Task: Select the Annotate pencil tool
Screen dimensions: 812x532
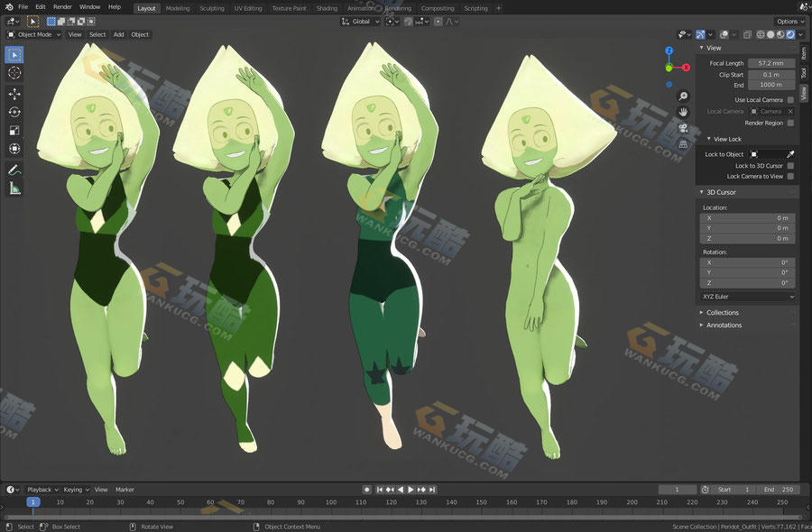Action: coord(14,170)
